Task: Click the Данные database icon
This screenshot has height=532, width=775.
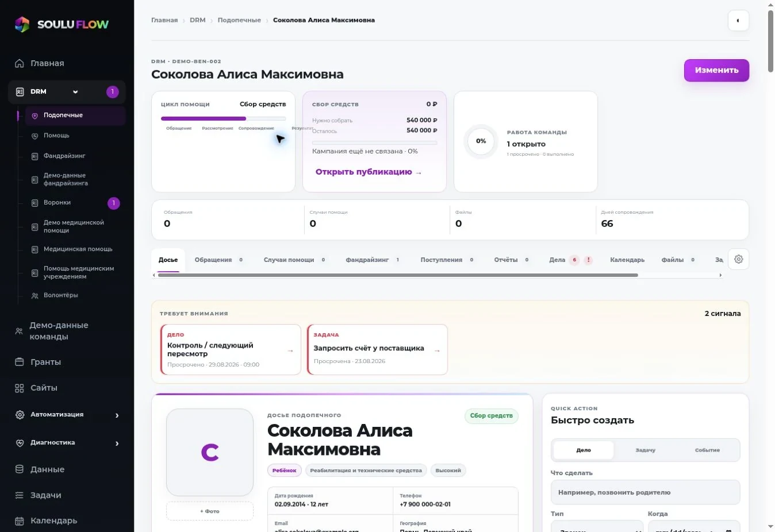Action: click(20, 469)
